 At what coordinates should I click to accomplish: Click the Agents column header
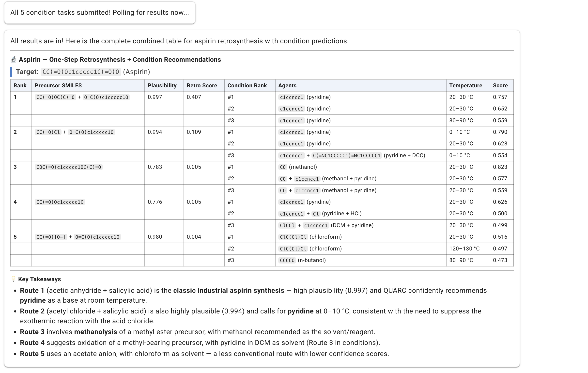click(287, 85)
